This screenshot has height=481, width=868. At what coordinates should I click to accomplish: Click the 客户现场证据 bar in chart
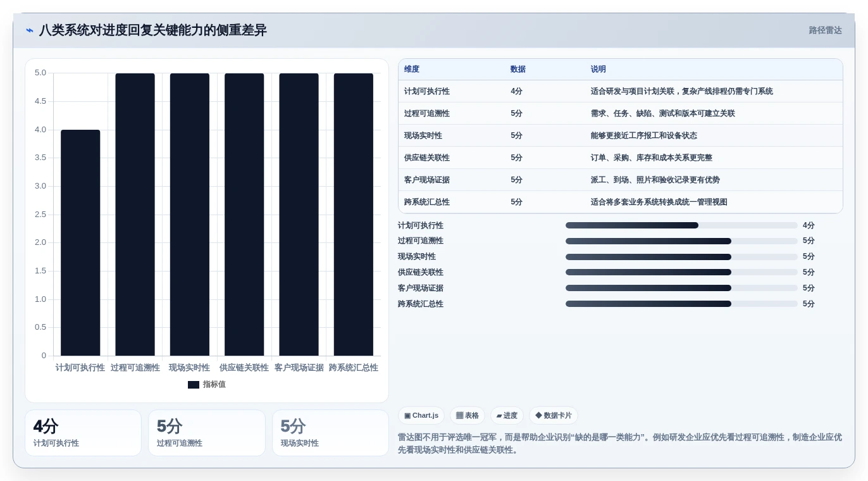[x=299, y=215]
